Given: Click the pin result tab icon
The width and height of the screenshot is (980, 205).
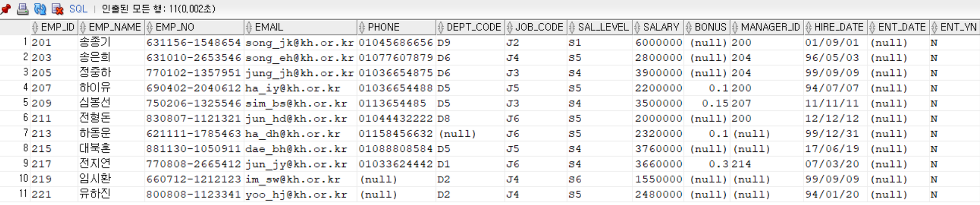Looking at the screenshot, I should (6, 9).
